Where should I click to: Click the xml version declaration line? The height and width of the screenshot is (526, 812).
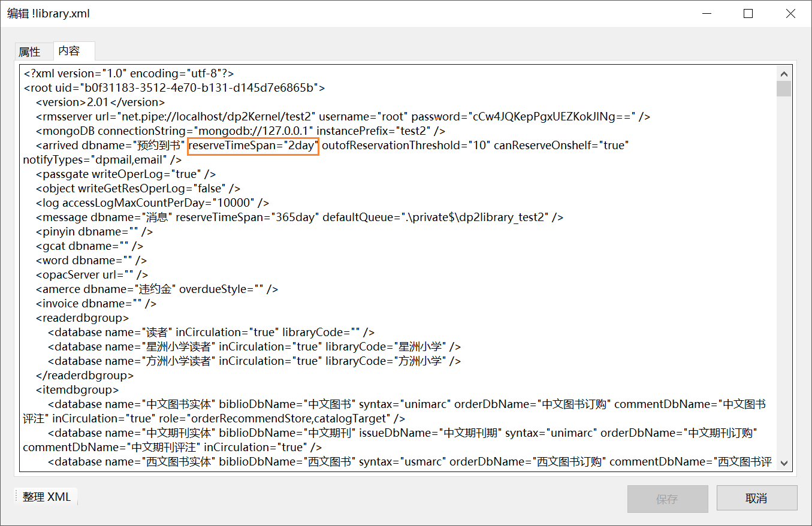point(129,73)
